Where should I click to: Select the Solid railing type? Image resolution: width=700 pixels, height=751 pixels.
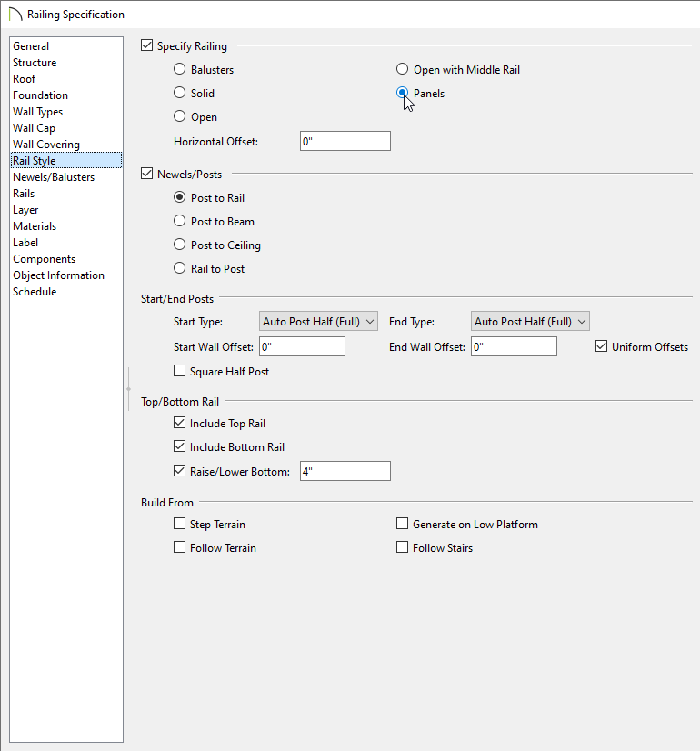point(180,93)
